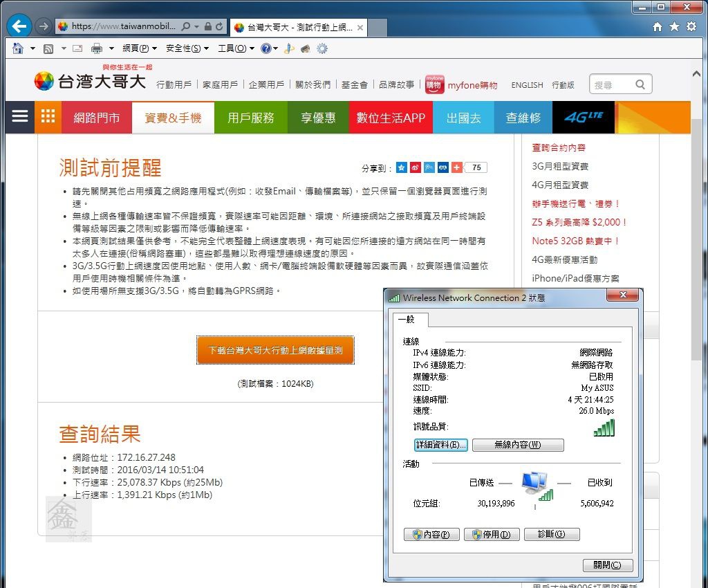708x588 pixels.
Task: Click the Taiwan Mobile 台湾大哥大 logo
Action: [90, 82]
